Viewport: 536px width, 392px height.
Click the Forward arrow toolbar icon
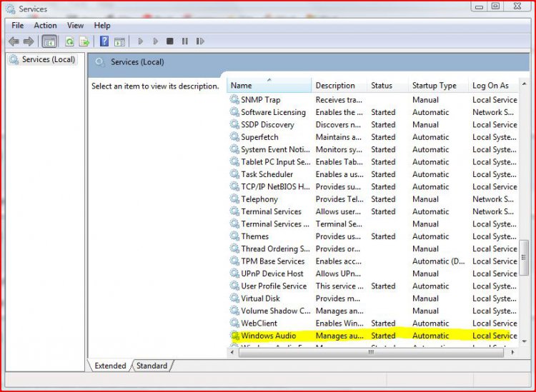[x=29, y=41]
